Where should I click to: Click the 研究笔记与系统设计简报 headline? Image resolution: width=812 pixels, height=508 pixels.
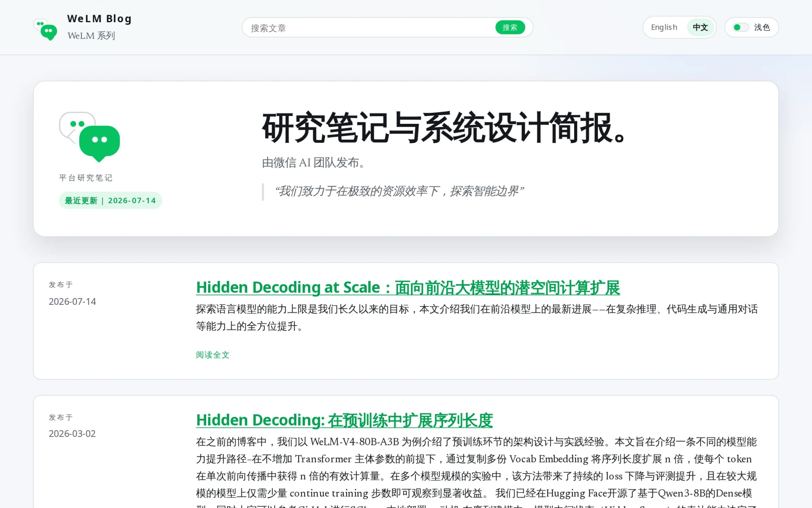pos(444,128)
